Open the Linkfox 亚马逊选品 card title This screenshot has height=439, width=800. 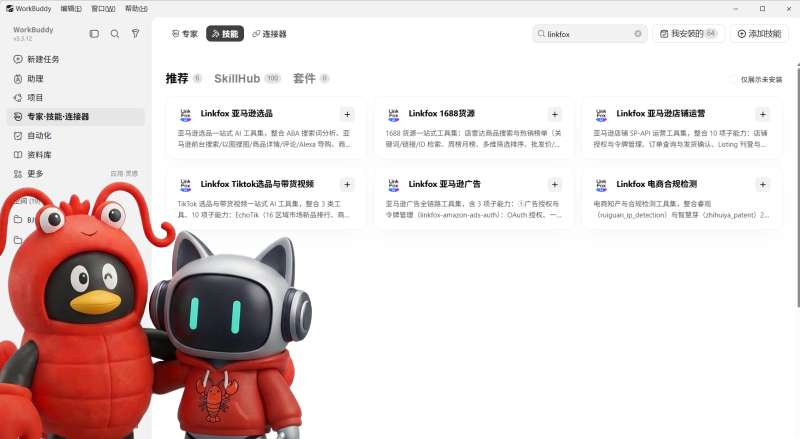click(236, 113)
